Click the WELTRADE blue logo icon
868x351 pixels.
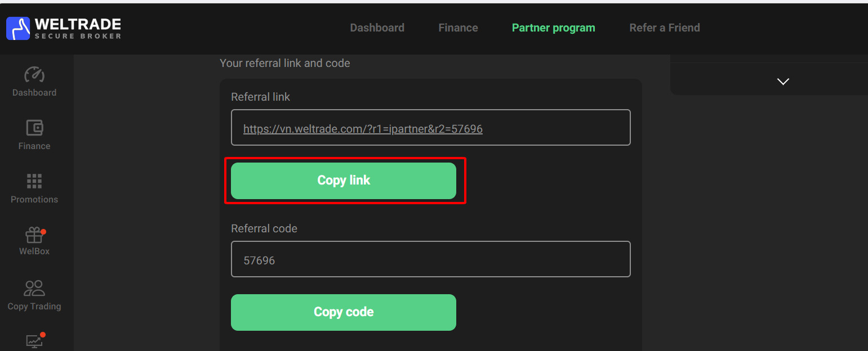18,28
